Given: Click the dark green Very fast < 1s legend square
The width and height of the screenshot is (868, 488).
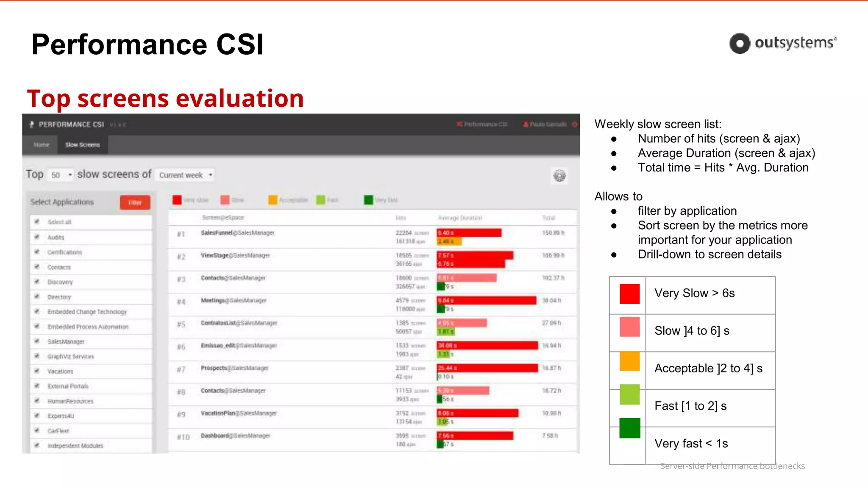Looking at the screenshot, I should point(629,428).
